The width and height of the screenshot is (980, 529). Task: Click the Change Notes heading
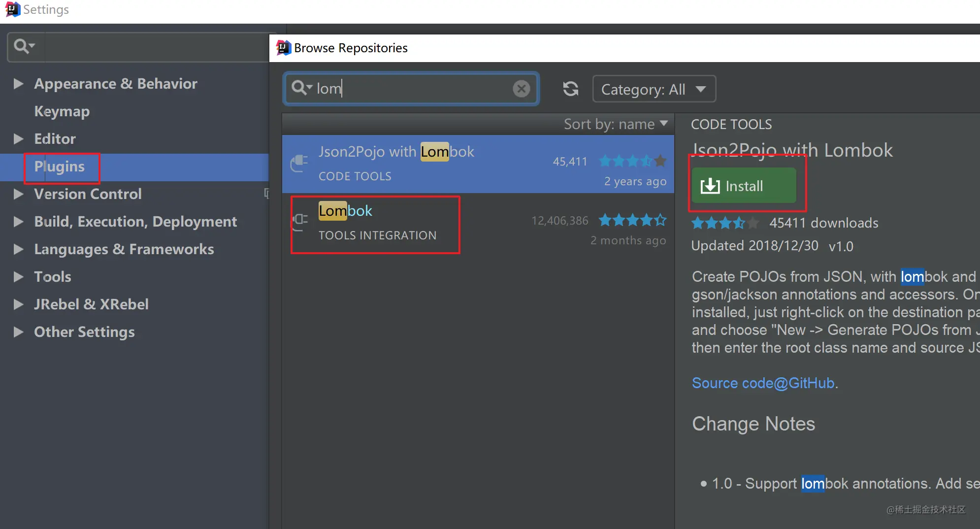753,424
